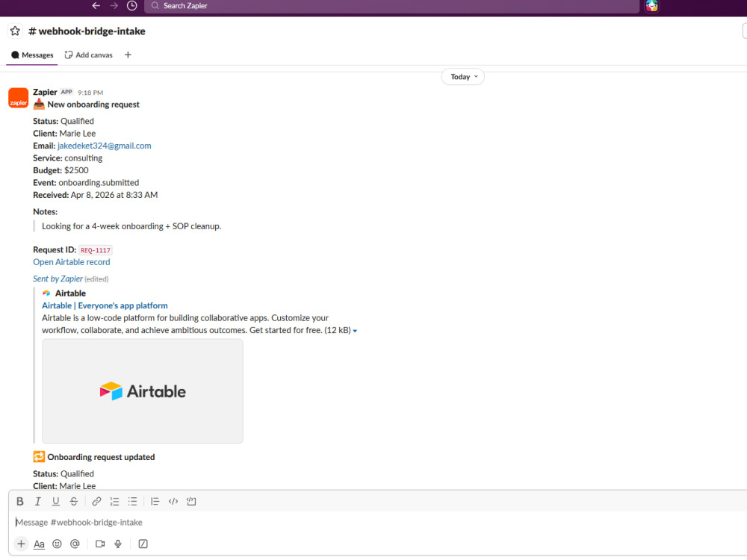Switch to the Messages tab
Viewport: 747px width, 560px height.
32,55
